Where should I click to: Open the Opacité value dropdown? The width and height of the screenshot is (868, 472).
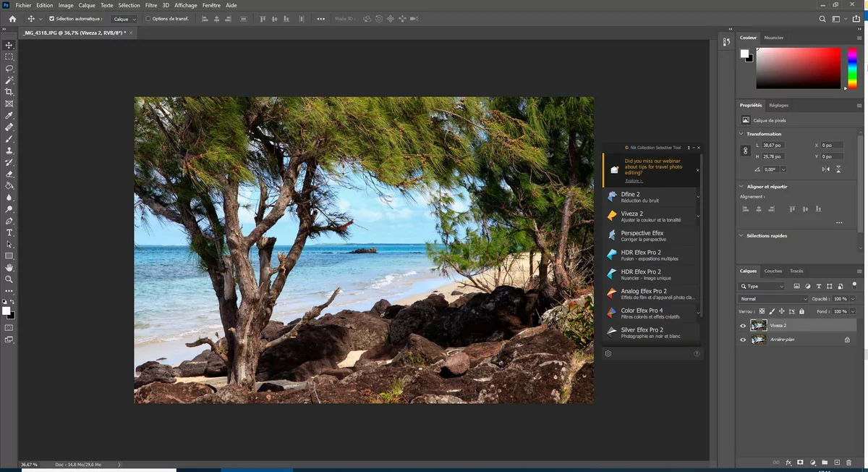point(853,299)
